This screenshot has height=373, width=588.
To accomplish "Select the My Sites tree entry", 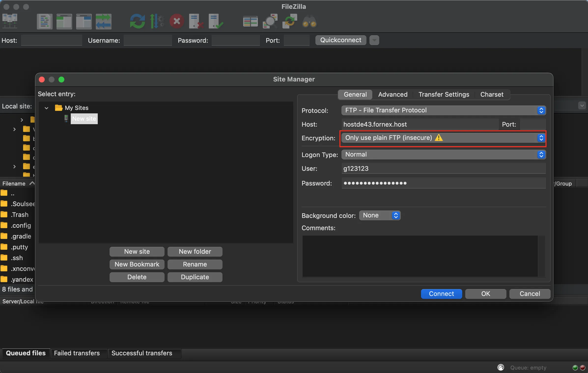I will [x=77, y=108].
